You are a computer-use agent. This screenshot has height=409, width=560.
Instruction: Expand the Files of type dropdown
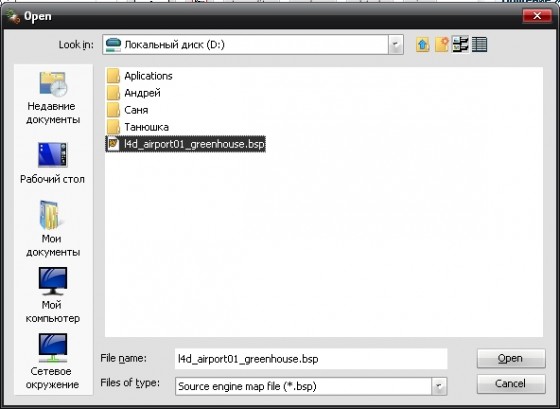439,386
